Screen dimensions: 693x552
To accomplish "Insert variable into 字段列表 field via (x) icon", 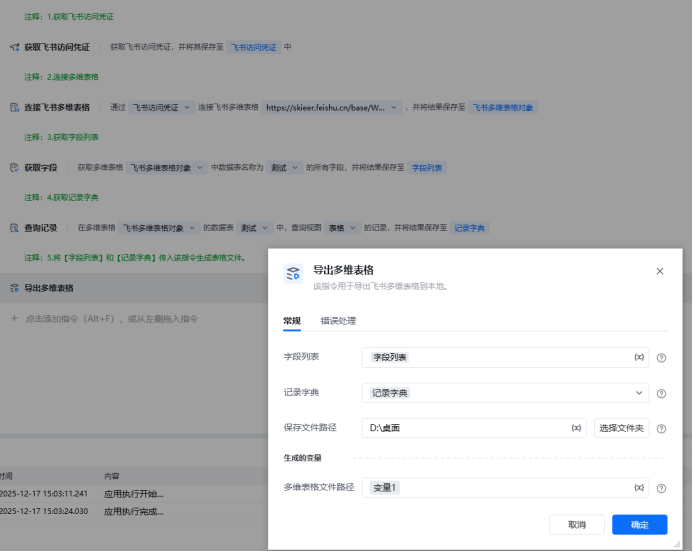I will (x=639, y=357).
